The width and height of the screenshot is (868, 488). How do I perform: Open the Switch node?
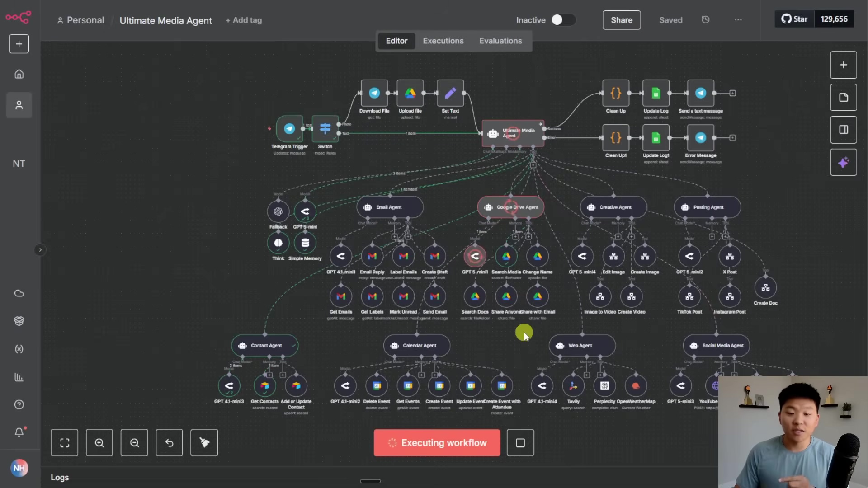pos(325,129)
